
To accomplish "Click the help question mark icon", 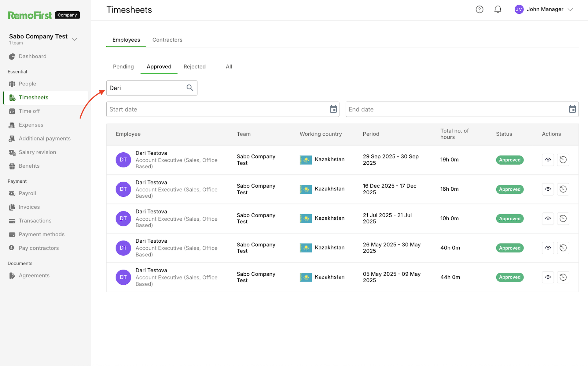I will tap(480, 9).
